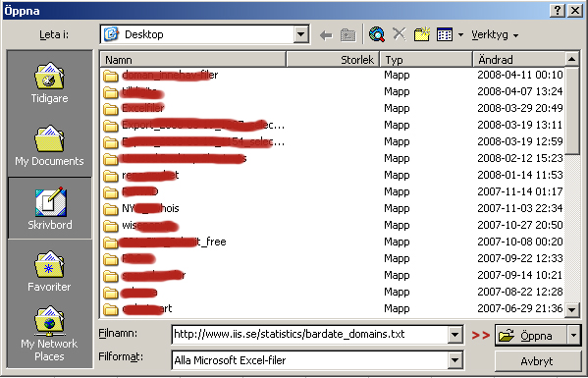
Task: Click the Öppna button
Action: tap(531, 335)
